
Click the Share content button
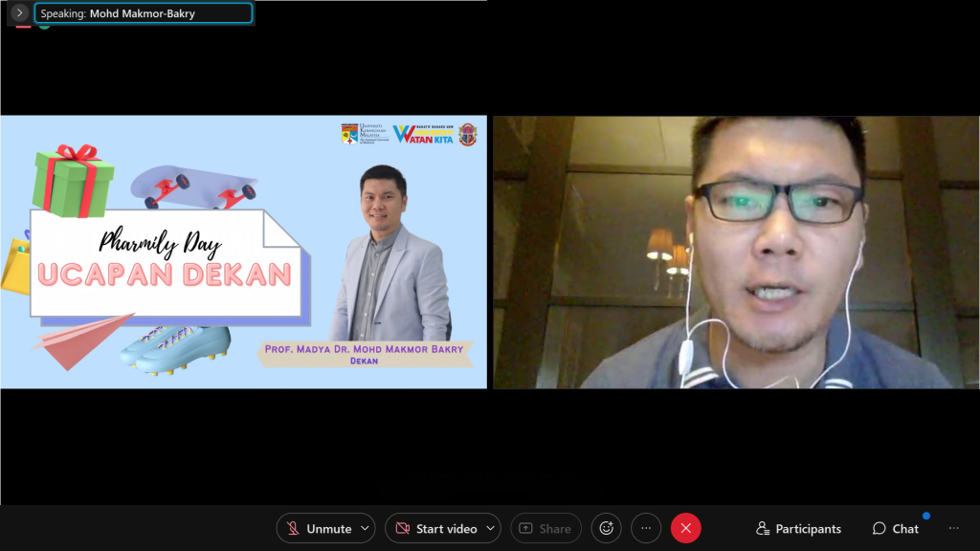click(546, 528)
